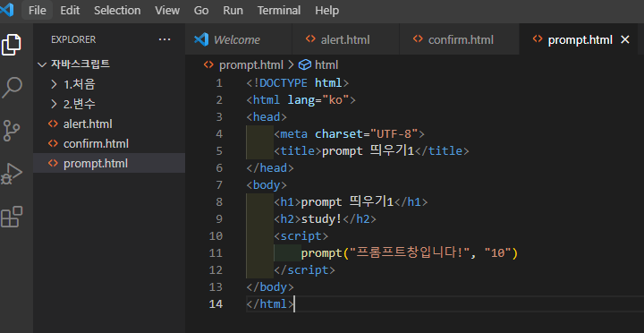This screenshot has width=644, height=333.
Task: Open the Search activity bar icon
Action: click(x=12, y=88)
